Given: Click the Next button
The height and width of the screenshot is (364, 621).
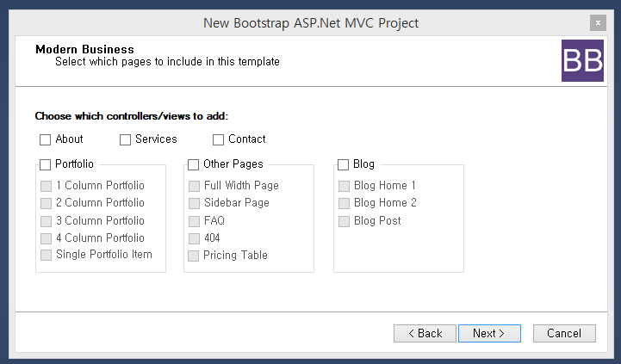Looking at the screenshot, I should (x=488, y=333).
